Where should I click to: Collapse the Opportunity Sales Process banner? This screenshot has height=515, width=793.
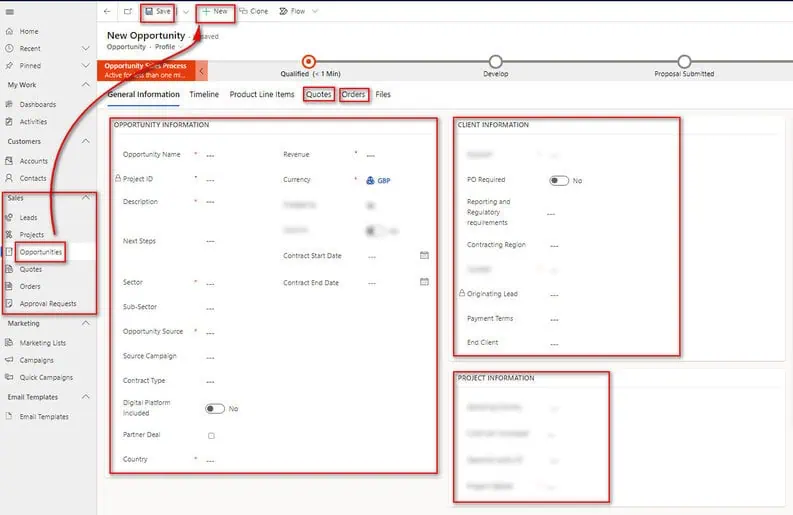201,71
